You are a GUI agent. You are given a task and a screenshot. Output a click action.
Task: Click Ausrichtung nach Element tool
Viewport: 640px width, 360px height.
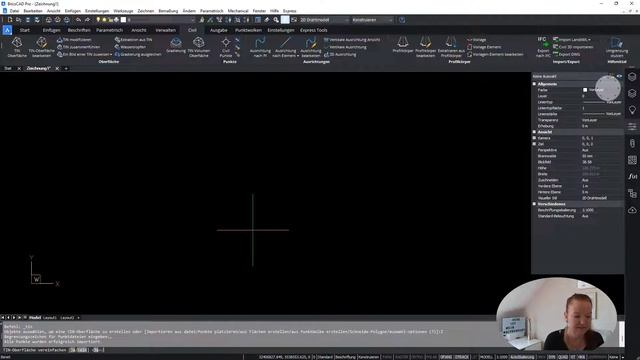coord(285,47)
